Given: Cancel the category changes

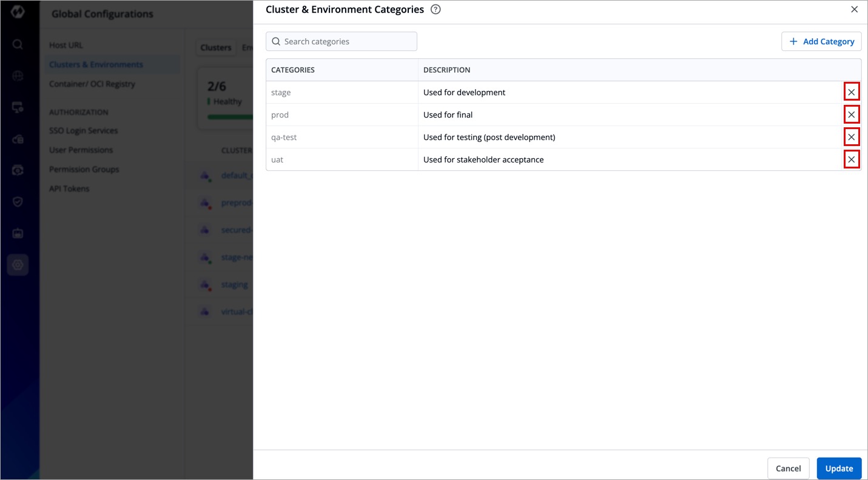Looking at the screenshot, I should click(x=788, y=468).
